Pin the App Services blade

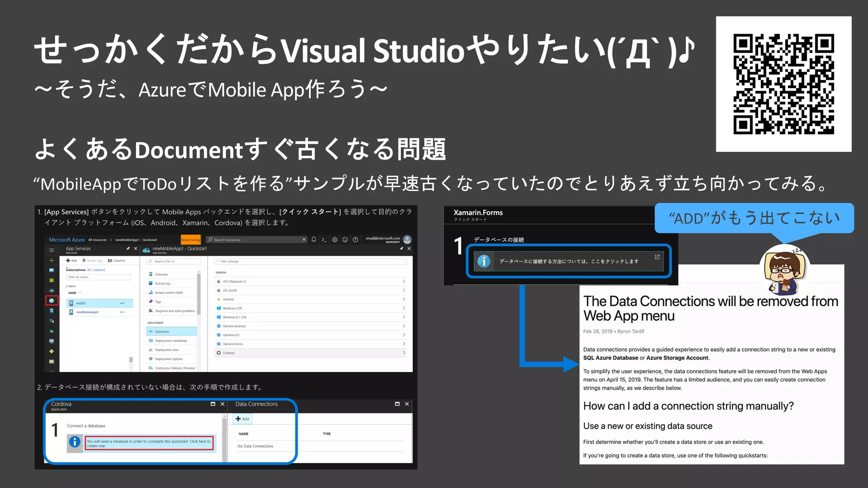click(128, 249)
